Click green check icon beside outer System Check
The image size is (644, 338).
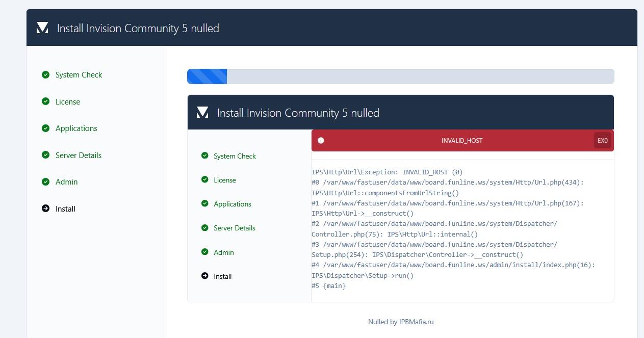click(46, 74)
